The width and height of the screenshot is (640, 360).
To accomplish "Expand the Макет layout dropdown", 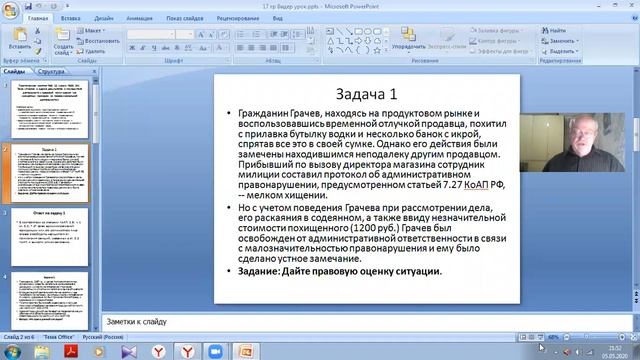I will pyautogui.click(x=91, y=31).
